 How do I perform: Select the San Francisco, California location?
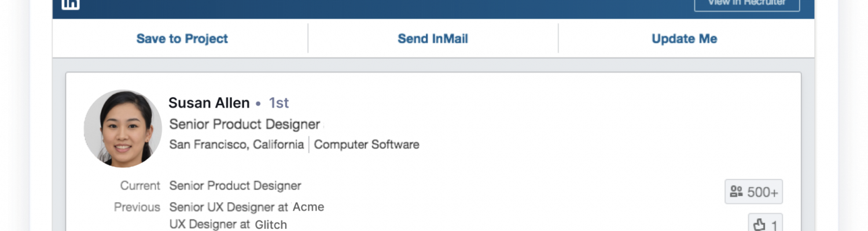[x=236, y=144]
